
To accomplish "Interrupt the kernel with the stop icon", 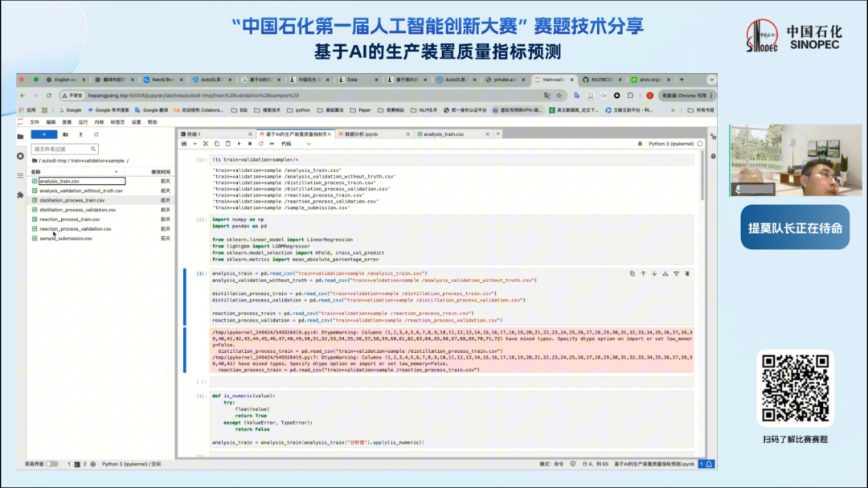I will pos(249,144).
